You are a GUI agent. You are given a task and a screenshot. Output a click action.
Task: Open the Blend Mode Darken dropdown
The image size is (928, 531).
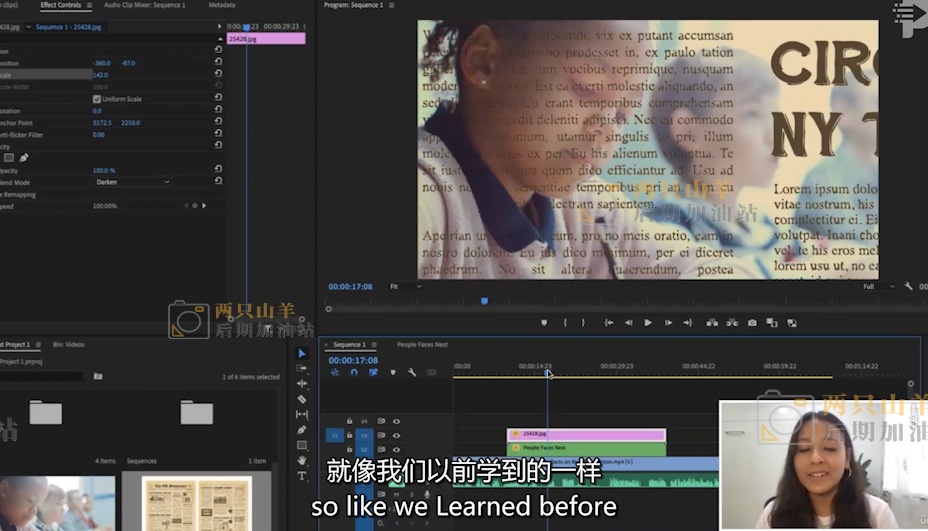click(133, 182)
